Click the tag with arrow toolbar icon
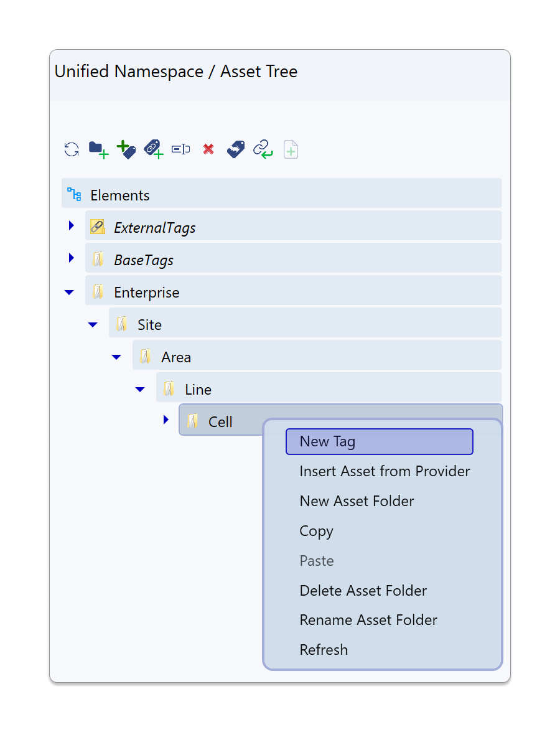Image resolution: width=560 pixels, height=732 pixels. (236, 149)
